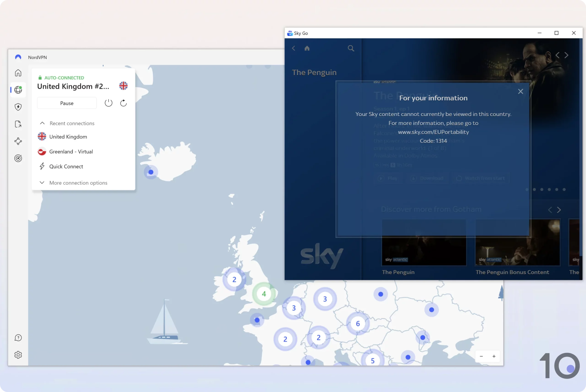Select Quick Connect
The height and width of the screenshot is (392, 586).
pyautogui.click(x=66, y=166)
